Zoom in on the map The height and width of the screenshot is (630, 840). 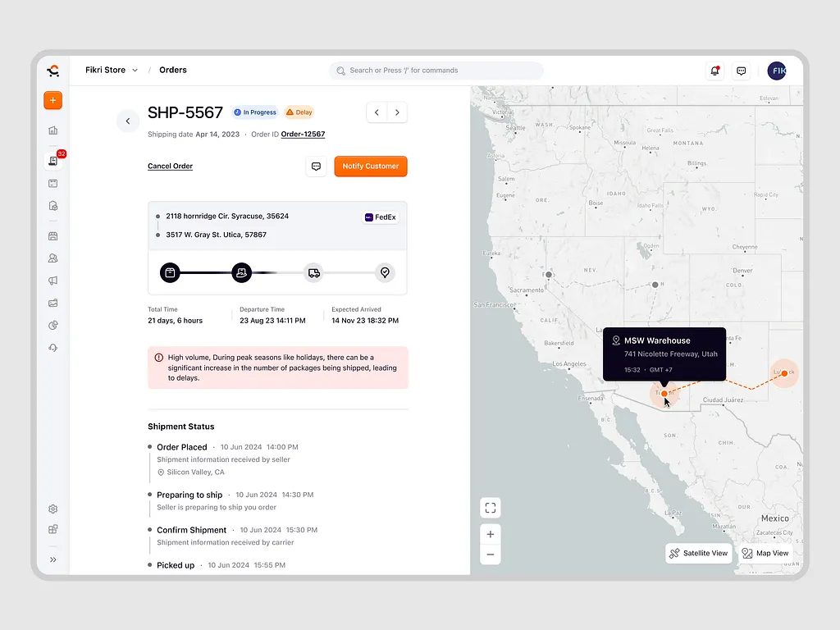tap(490, 534)
